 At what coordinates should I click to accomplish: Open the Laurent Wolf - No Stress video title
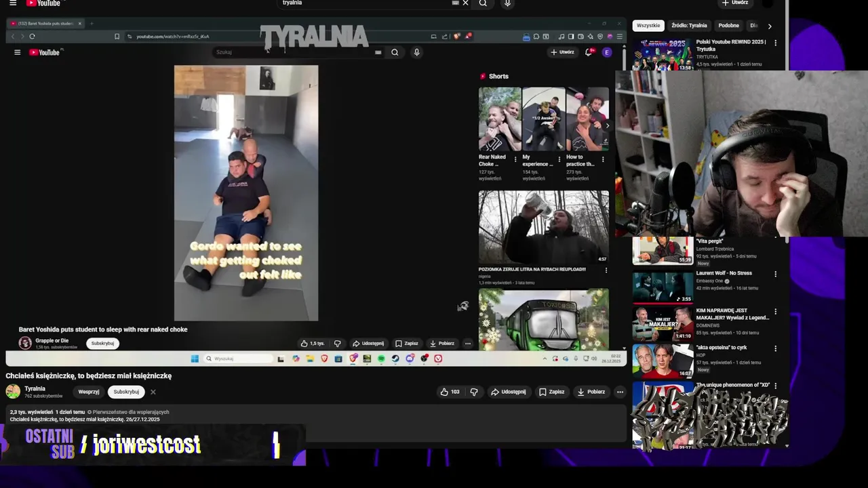(x=724, y=273)
